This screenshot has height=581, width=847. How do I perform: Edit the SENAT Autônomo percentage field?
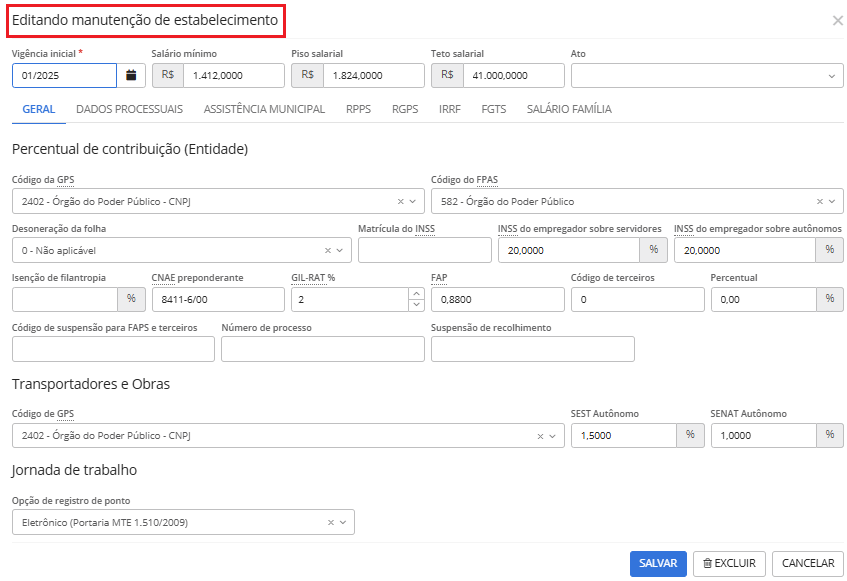[x=763, y=436]
